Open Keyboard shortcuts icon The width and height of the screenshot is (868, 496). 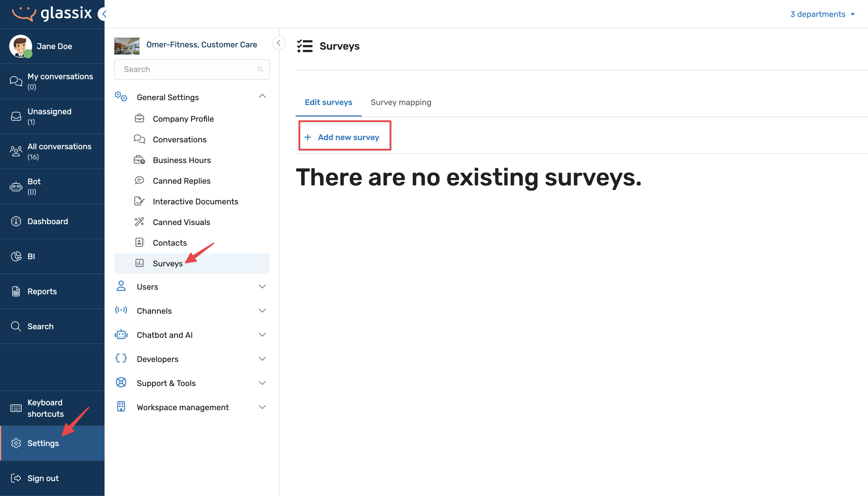pos(16,408)
